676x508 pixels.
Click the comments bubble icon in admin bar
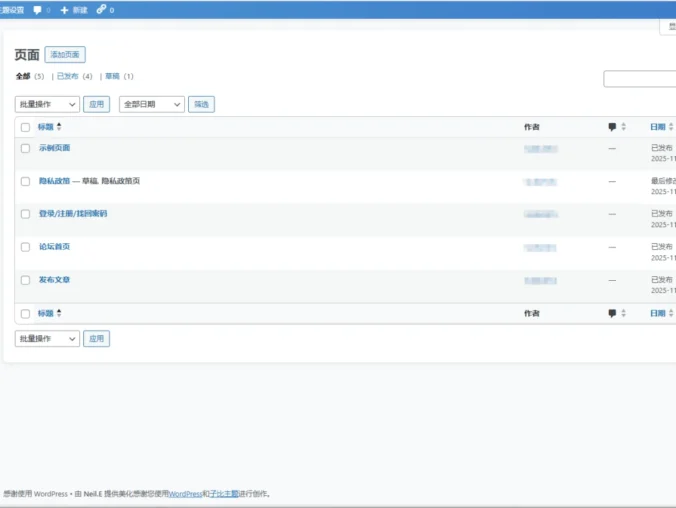[x=38, y=10]
